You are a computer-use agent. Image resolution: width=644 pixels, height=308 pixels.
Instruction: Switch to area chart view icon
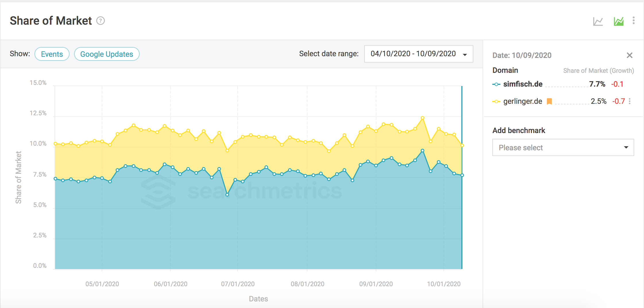619,21
